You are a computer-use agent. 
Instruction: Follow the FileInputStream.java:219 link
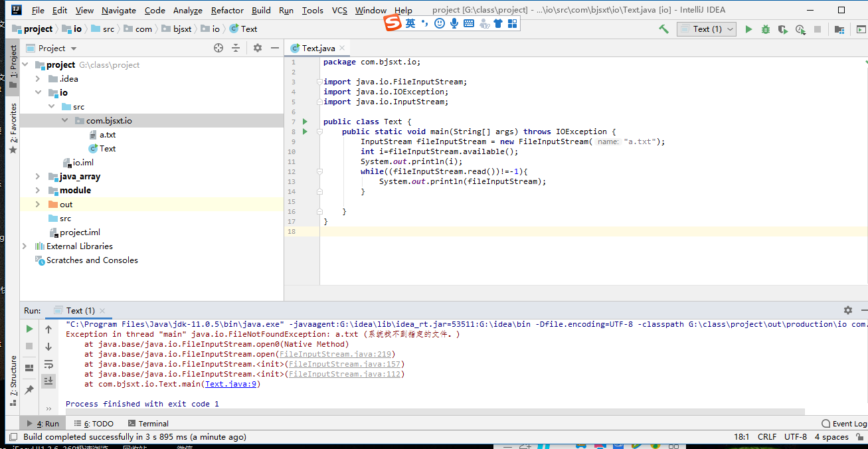[x=335, y=354]
